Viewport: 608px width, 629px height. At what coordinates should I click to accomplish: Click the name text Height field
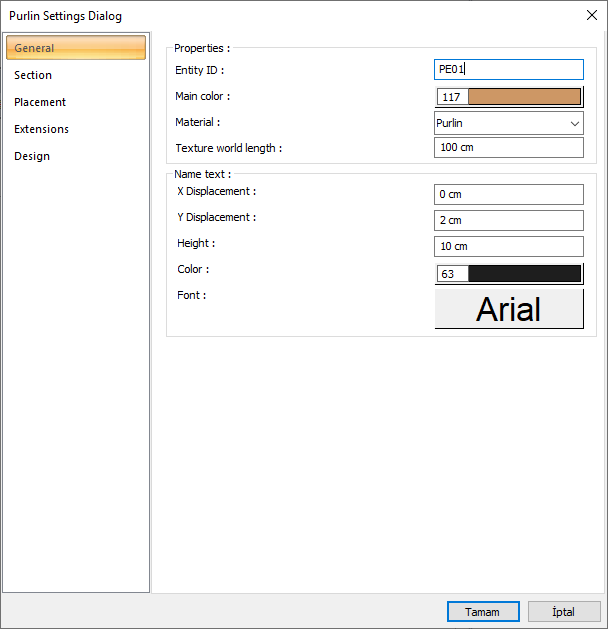508,247
